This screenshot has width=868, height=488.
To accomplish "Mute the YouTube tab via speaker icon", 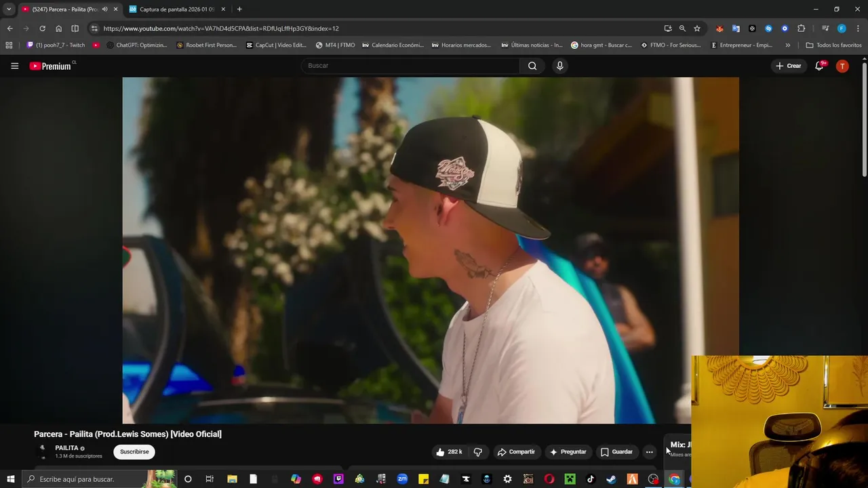I will coord(104,9).
